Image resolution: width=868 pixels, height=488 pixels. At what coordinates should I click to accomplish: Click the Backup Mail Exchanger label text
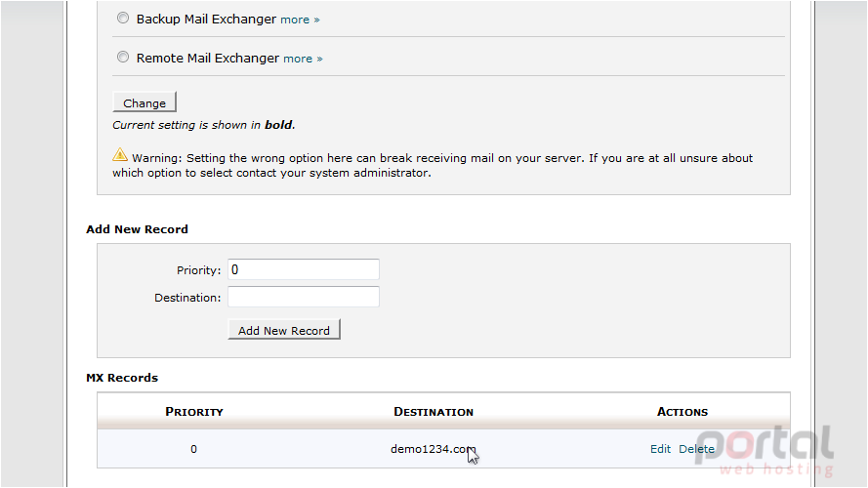click(206, 19)
